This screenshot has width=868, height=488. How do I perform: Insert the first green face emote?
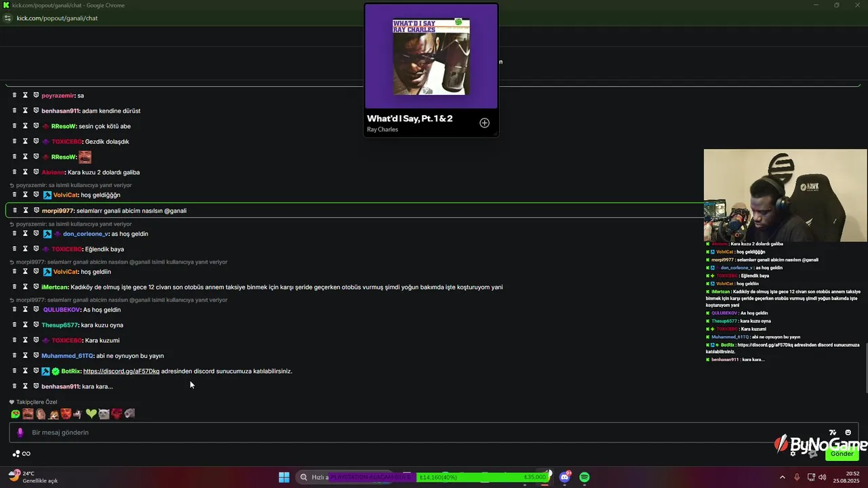(15, 413)
